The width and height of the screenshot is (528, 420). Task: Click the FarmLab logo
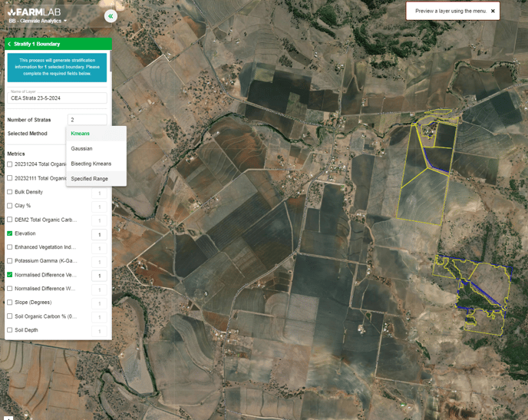point(33,12)
